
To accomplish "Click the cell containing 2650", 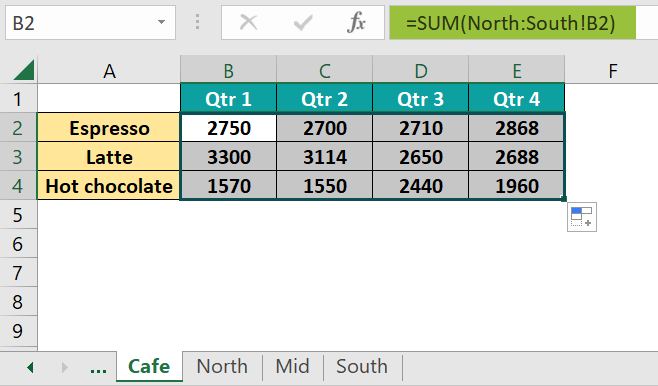I will tap(420, 156).
